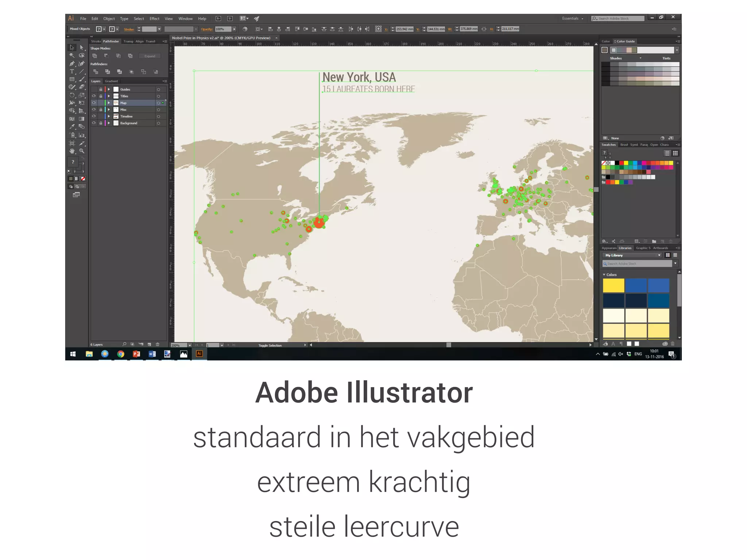Screen dimensions: 747x560
Task: Click the Unite shape mode icon
Action: [94, 56]
